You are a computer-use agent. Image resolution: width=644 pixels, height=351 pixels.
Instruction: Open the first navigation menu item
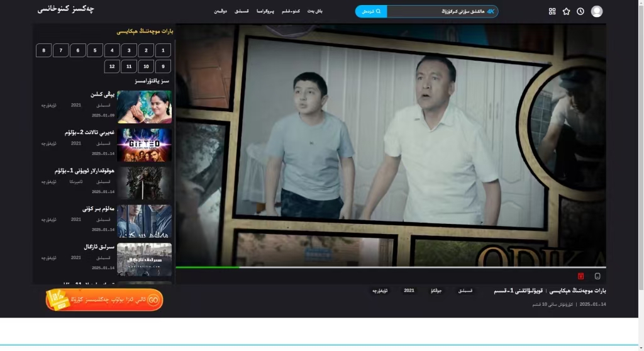pos(316,11)
